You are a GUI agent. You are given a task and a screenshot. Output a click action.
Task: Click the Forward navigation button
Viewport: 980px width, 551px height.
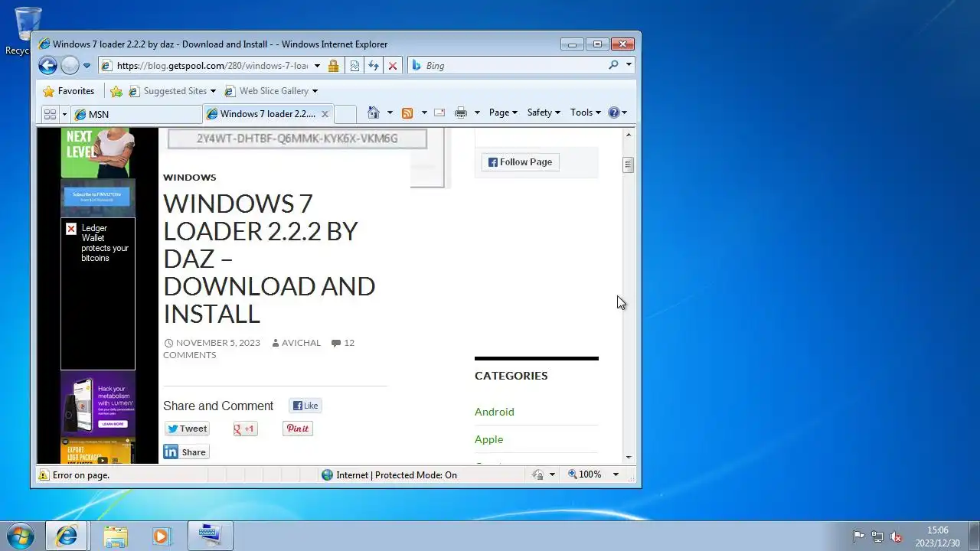tap(70, 66)
